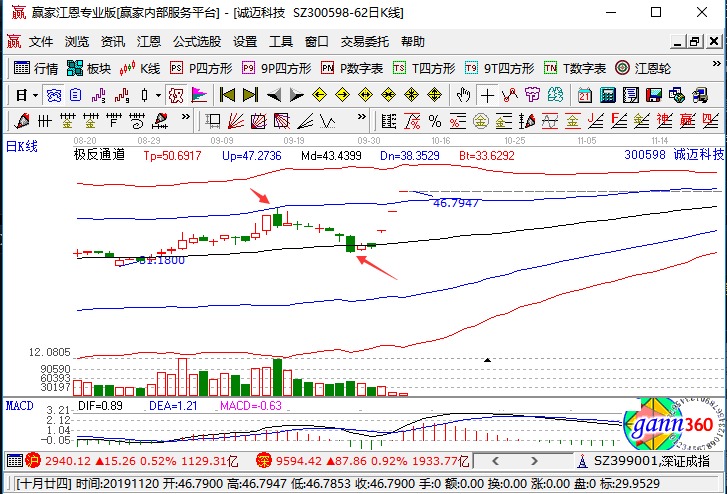The height and width of the screenshot is (494, 727).
Task: Switch to the K线 chart view
Action: coord(140,69)
